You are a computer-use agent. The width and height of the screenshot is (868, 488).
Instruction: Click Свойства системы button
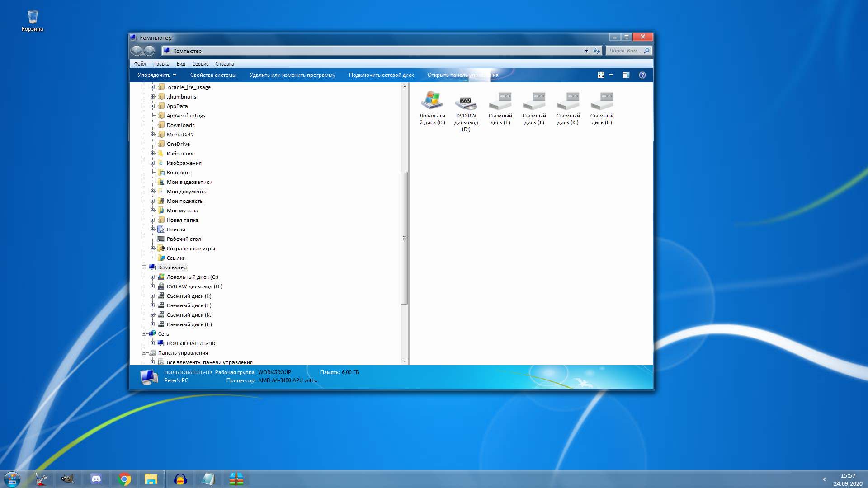pyautogui.click(x=213, y=75)
